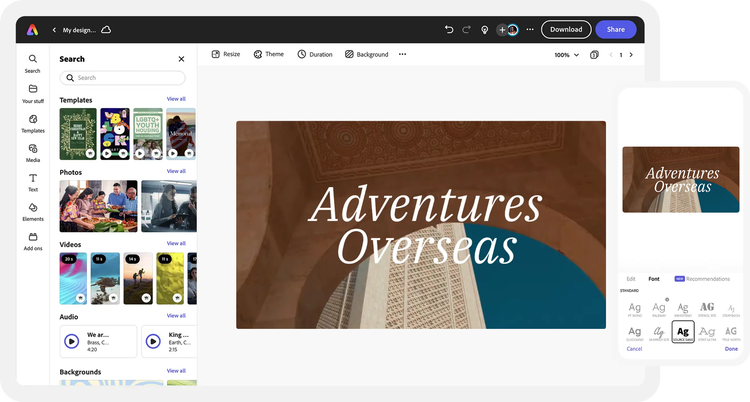Image resolution: width=750 pixels, height=402 pixels.
Task: Open the Templates sidebar icon
Action: 33,119
